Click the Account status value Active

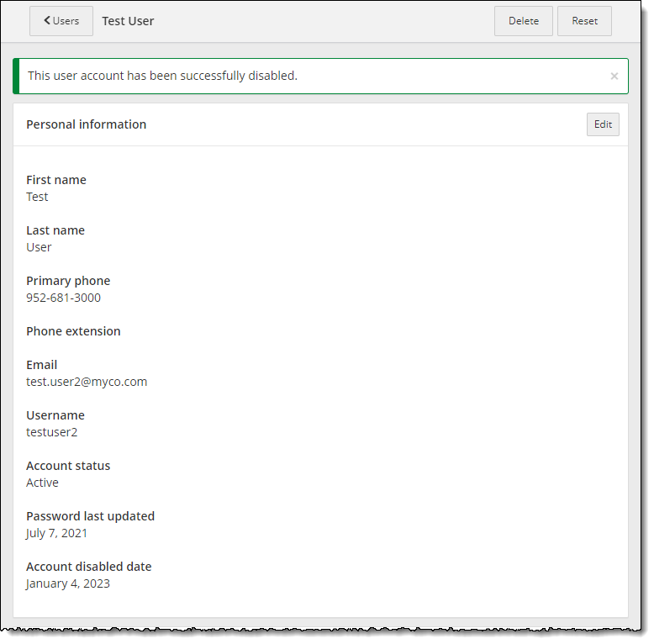[42, 483]
